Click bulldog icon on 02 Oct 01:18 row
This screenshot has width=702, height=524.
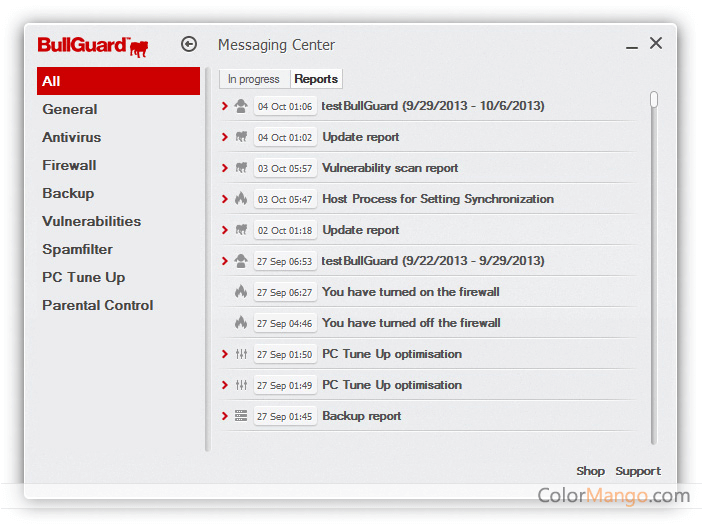coord(241,230)
